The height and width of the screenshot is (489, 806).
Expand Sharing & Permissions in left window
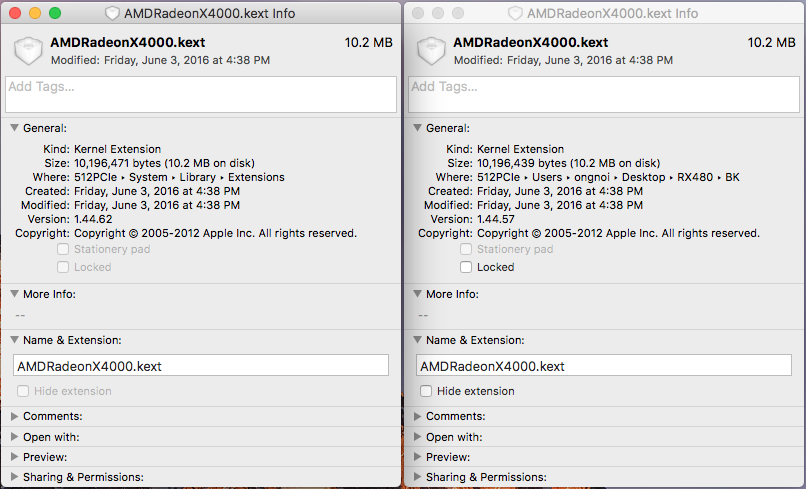pyautogui.click(x=14, y=477)
